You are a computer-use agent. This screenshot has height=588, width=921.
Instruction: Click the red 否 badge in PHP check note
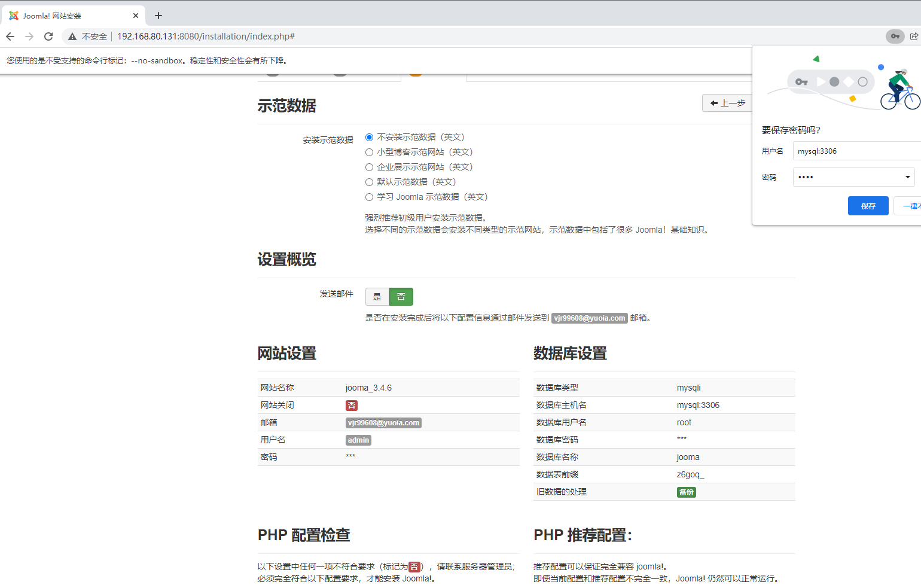tap(414, 566)
